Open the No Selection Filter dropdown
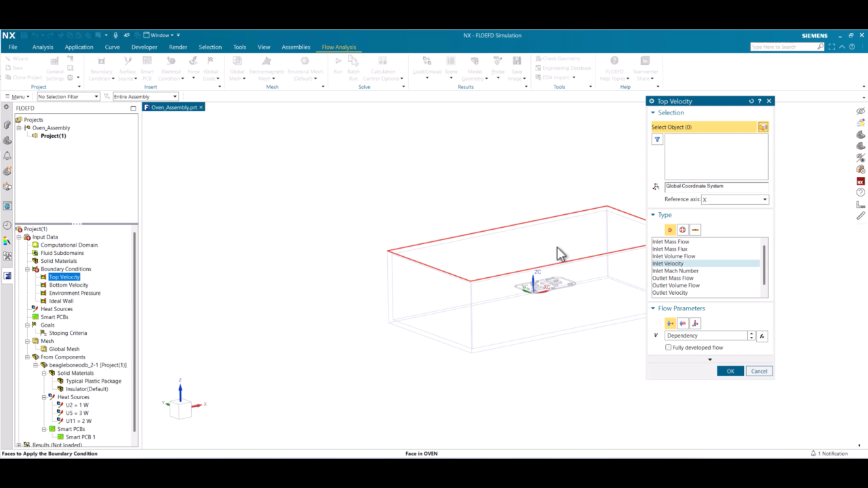The image size is (868, 488). point(68,97)
